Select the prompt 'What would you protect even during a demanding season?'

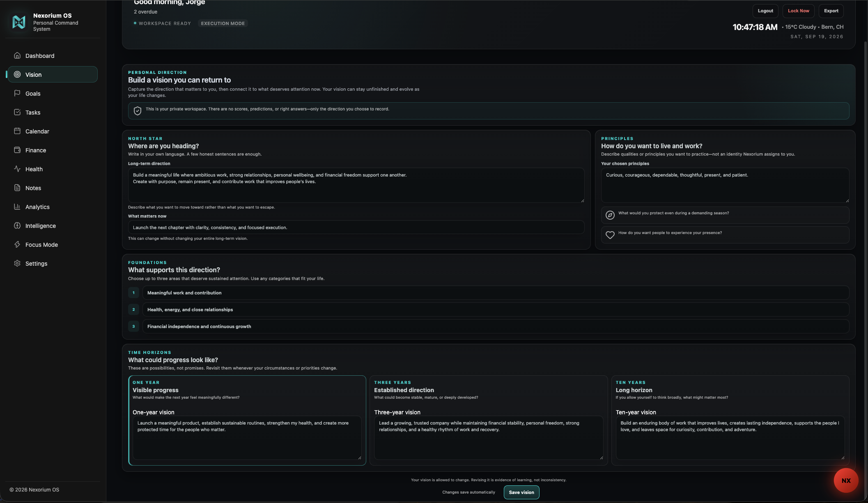pyautogui.click(x=725, y=215)
